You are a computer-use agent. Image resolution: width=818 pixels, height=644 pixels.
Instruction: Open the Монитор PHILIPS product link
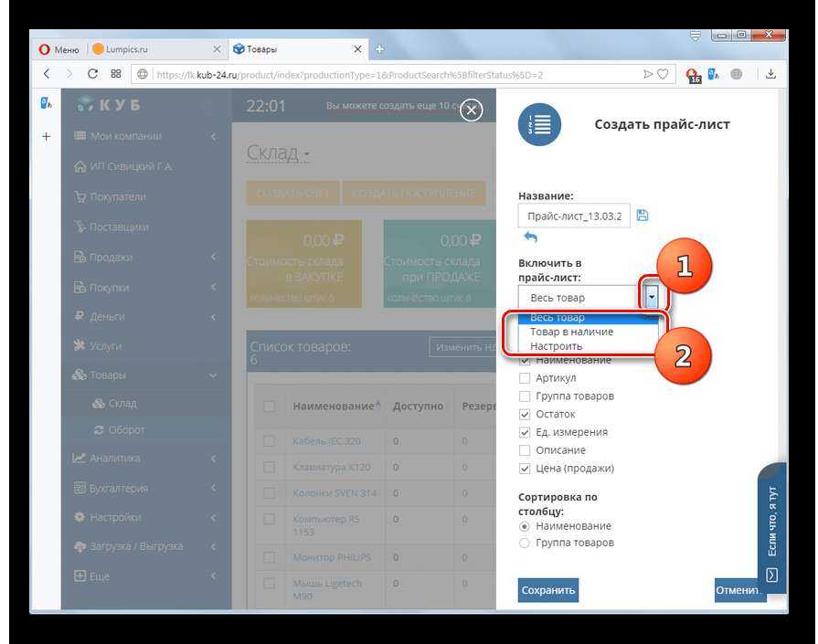pyautogui.click(x=332, y=557)
